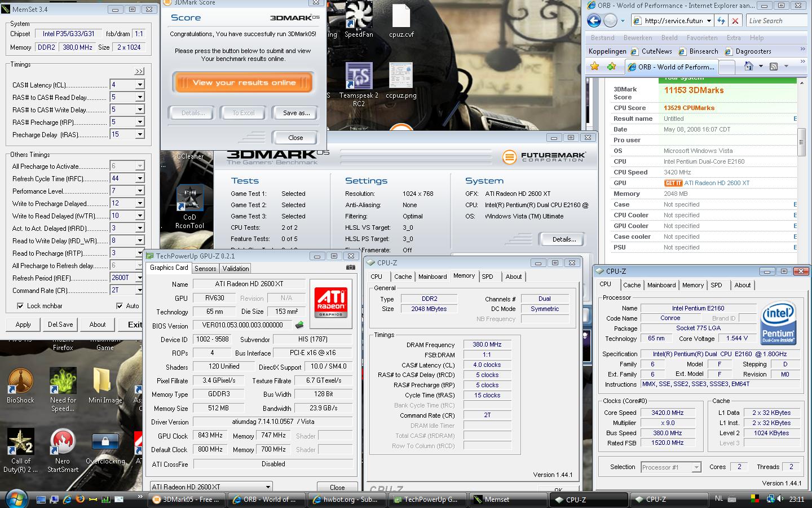Open the Extra menu in Internet Explorer
The height and width of the screenshot is (508, 812).
pyautogui.click(x=734, y=38)
